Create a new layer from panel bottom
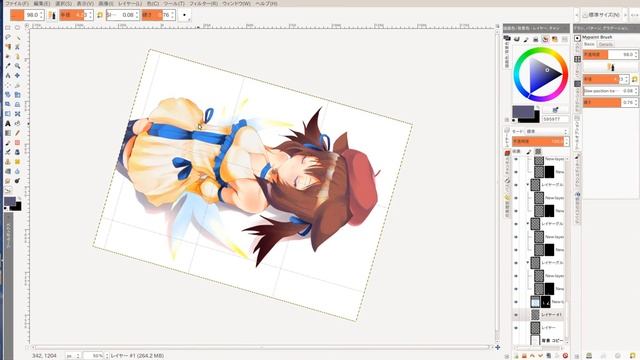 tap(516, 356)
